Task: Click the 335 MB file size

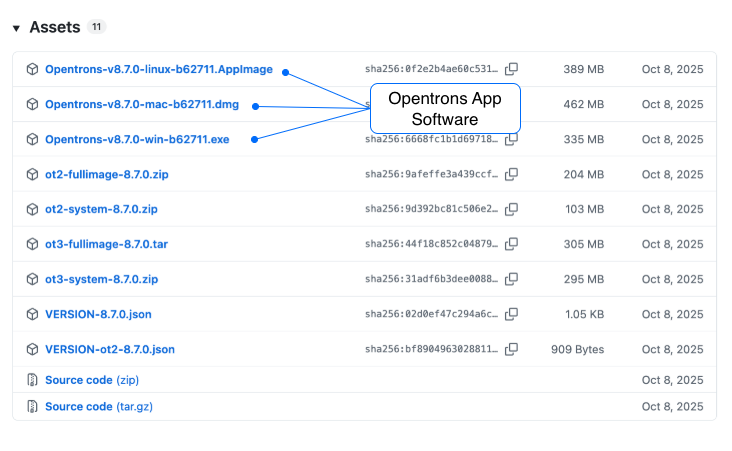Action: click(x=584, y=139)
